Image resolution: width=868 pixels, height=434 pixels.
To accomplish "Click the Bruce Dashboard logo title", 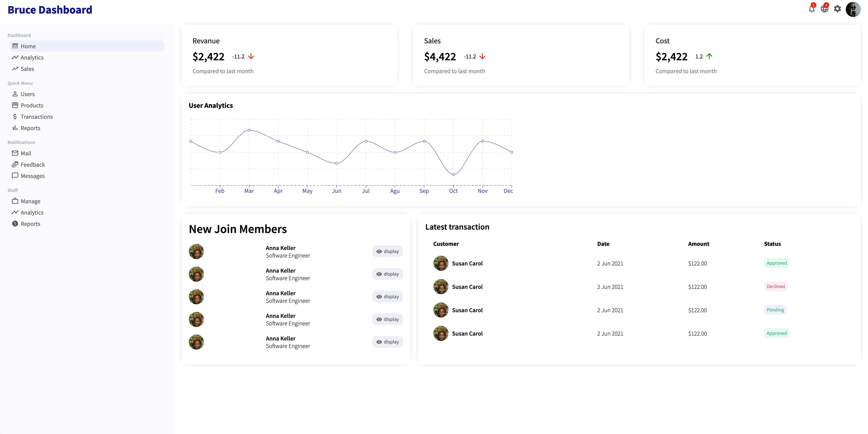I will click(50, 10).
